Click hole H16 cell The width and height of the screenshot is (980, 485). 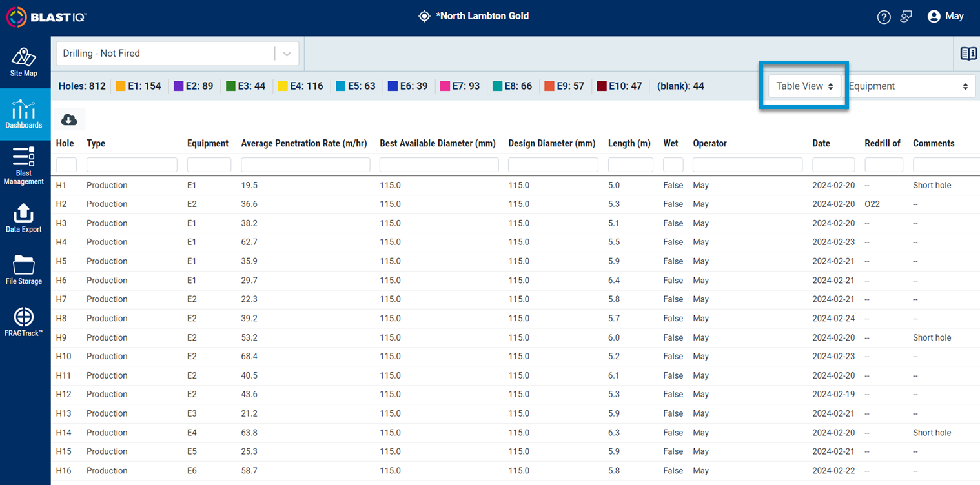tap(64, 471)
